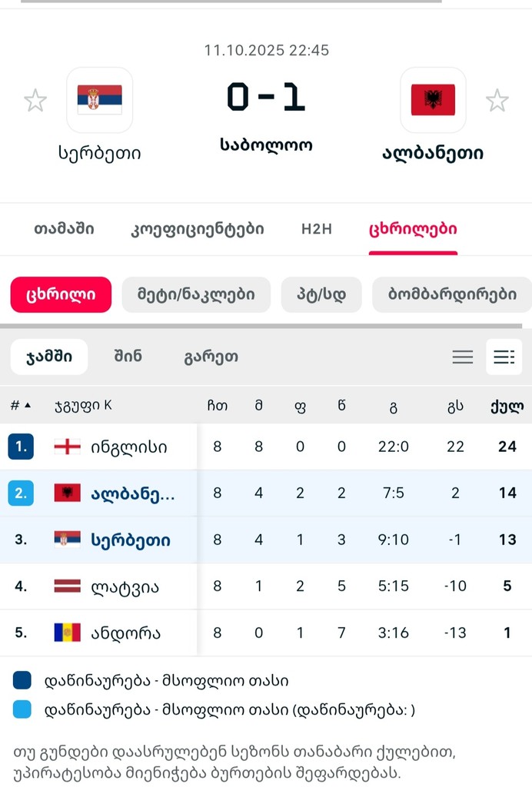Open the თამაში tab

pyautogui.click(x=64, y=229)
